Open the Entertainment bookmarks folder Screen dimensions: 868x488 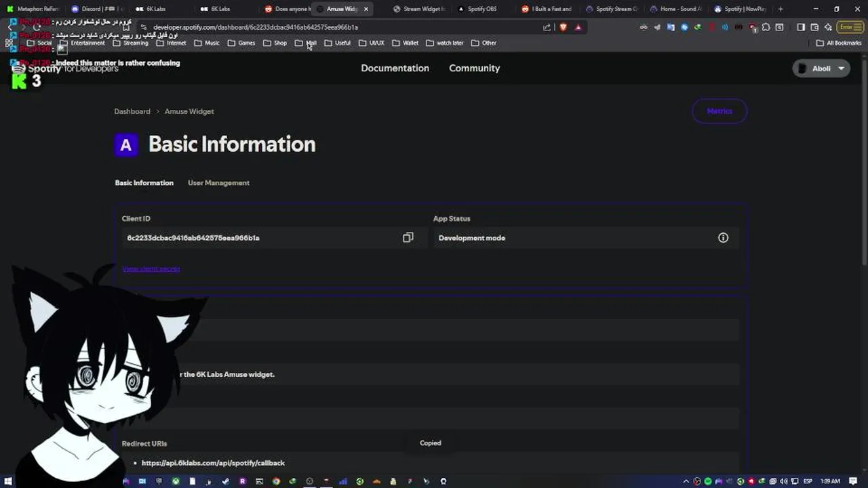click(82, 43)
